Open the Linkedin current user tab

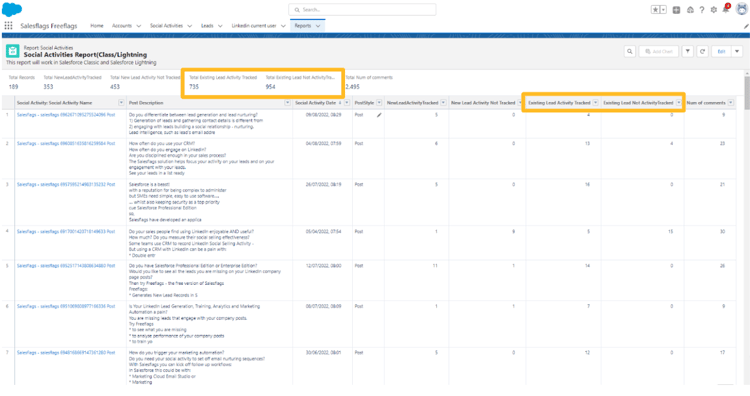[x=254, y=26]
